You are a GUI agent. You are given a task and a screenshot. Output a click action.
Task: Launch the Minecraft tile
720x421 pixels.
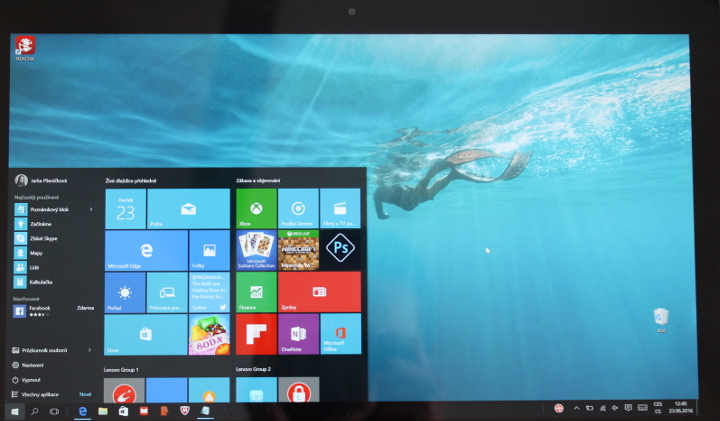(298, 250)
